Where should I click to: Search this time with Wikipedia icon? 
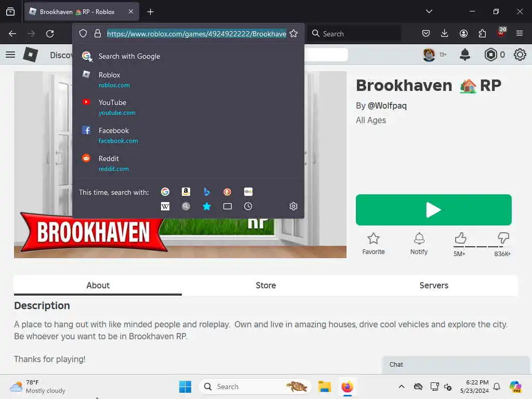tap(165, 206)
